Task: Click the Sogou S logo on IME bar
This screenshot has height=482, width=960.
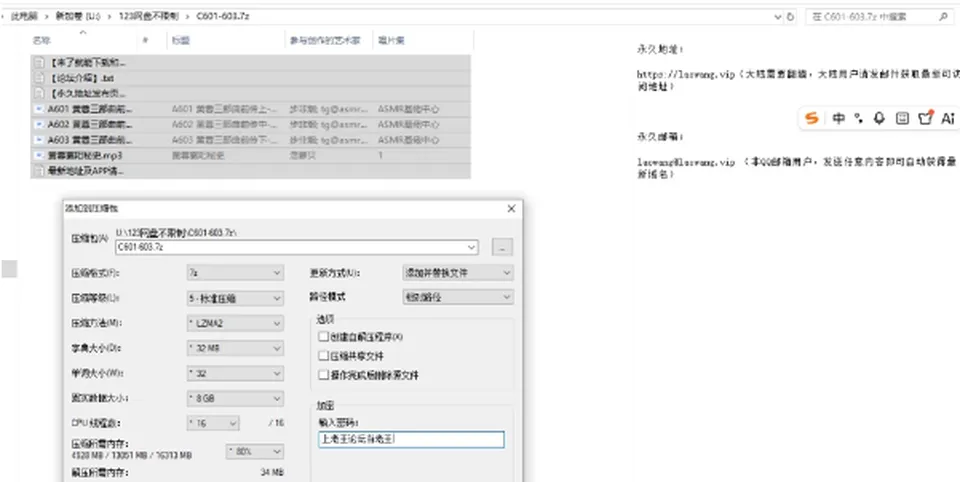Action: point(812,118)
